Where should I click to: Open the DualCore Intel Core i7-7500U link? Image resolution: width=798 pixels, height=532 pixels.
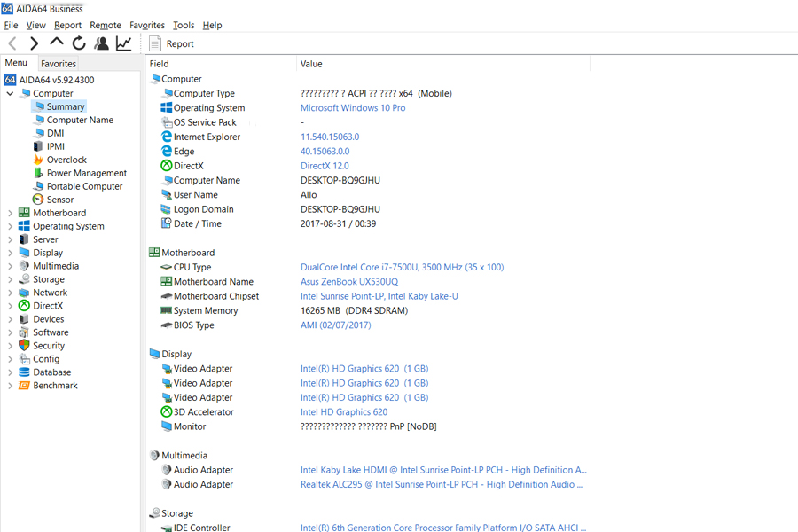[x=402, y=267]
